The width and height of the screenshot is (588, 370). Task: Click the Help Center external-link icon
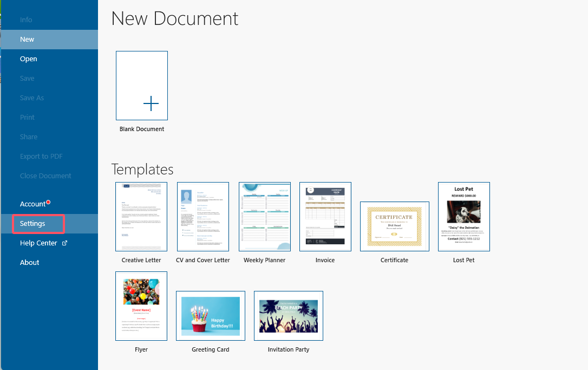click(x=64, y=243)
